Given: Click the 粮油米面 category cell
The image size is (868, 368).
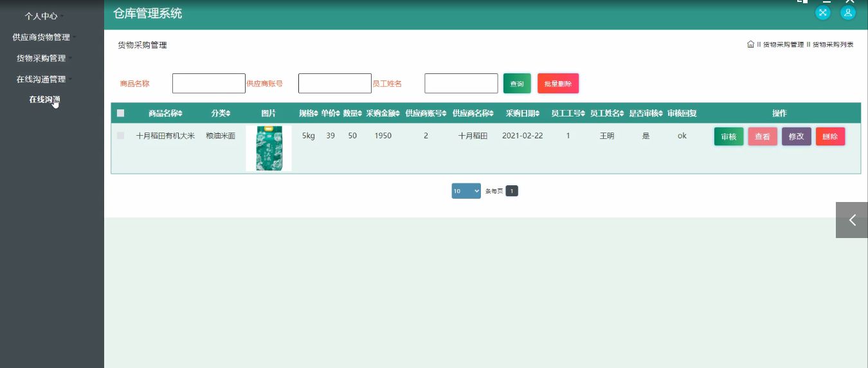Looking at the screenshot, I should [x=221, y=136].
